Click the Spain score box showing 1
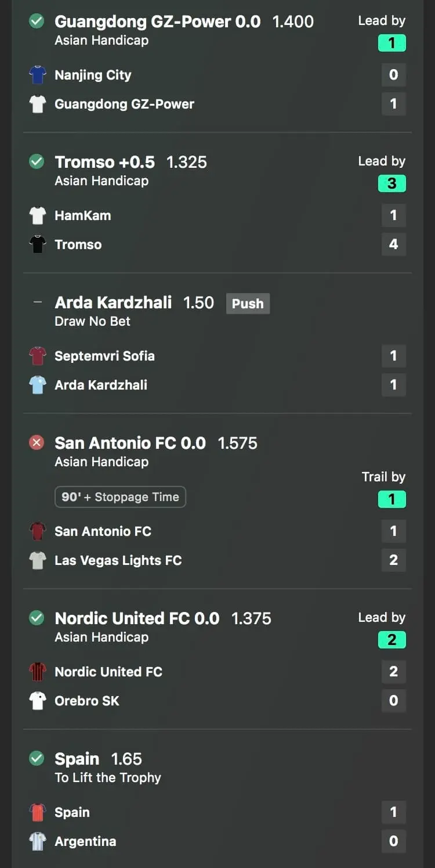This screenshot has height=868, width=435. click(x=394, y=812)
